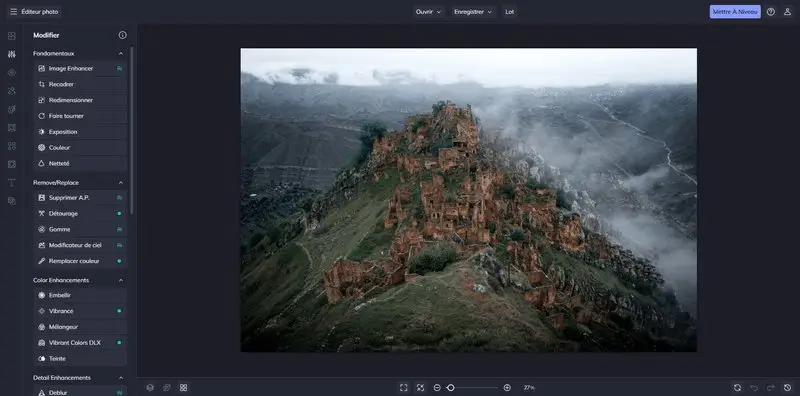Open the frames icon in sidebar
This screenshot has width=800, height=396.
point(12,128)
